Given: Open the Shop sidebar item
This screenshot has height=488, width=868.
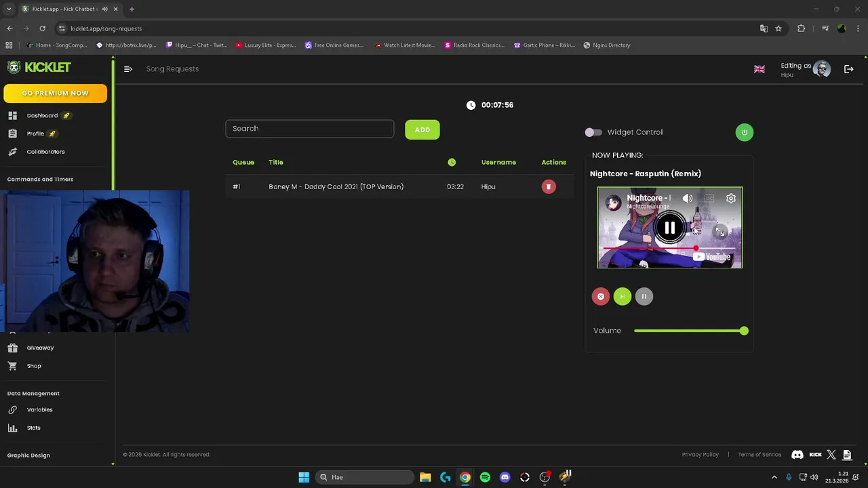Looking at the screenshot, I should [34, 366].
